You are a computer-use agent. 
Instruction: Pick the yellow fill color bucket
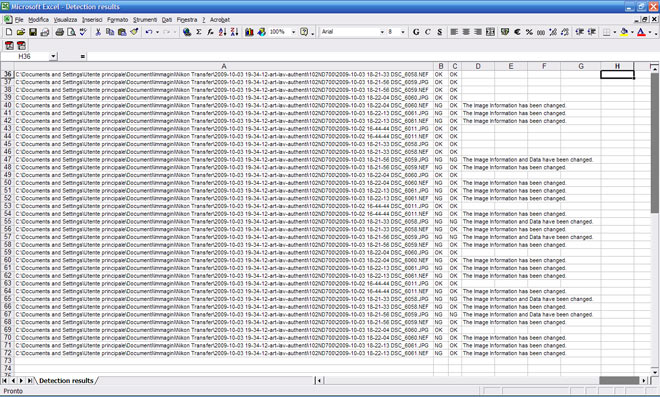click(624, 32)
